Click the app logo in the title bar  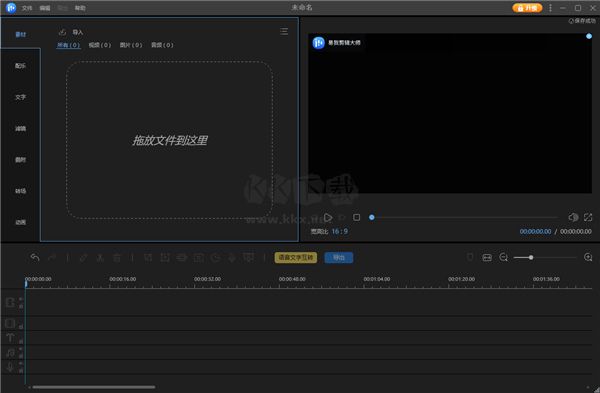(11, 8)
